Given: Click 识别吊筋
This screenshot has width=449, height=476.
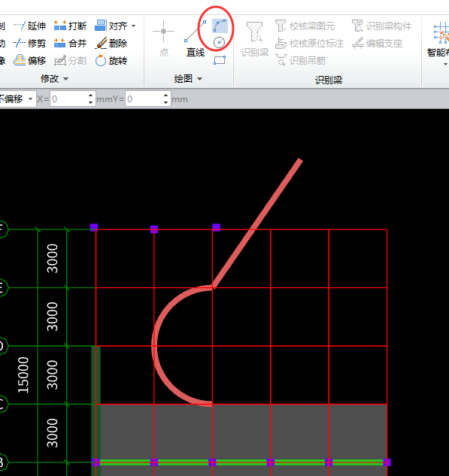Looking at the screenshot, I should (301, 61).
